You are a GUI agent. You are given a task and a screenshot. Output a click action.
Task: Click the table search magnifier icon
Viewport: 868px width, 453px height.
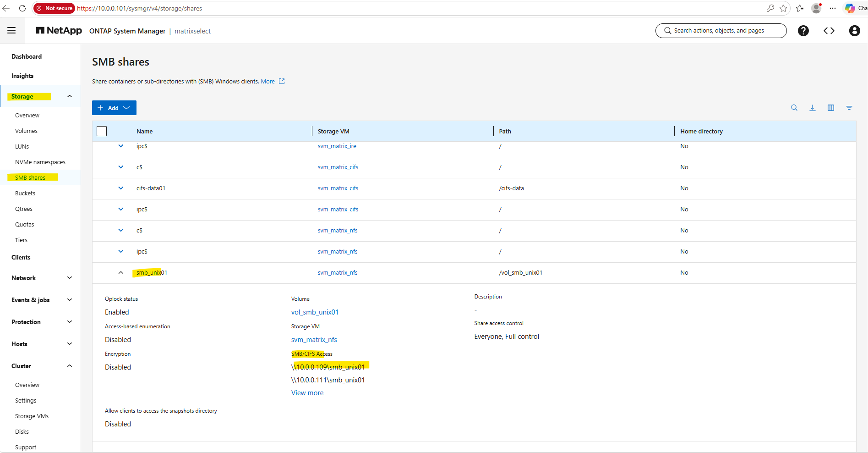pyautogui.click(x=794, y=108)
